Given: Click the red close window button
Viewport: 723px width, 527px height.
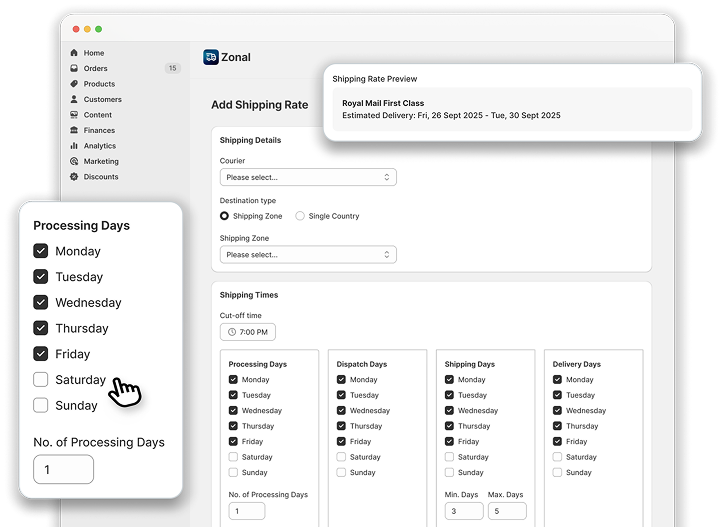Looking at the screenshot, I should [x=76, y=29].
